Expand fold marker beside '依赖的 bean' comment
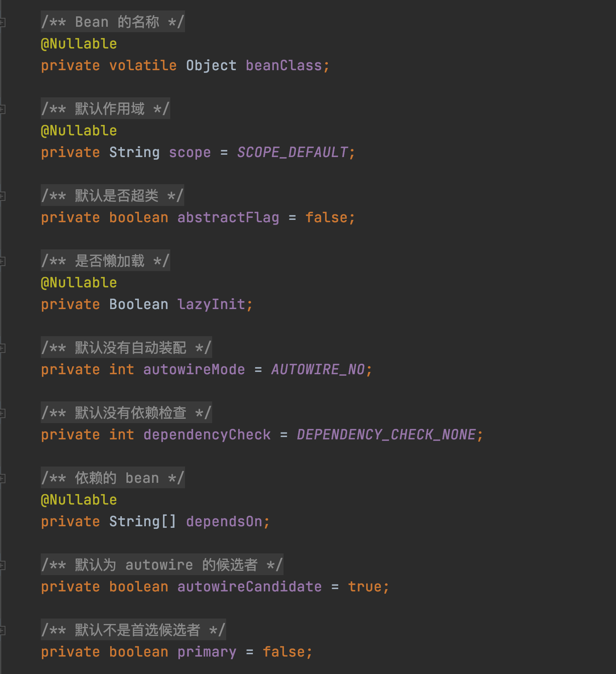Image resolution: width=616 pixels, height=674 pixels. [2, 479]
